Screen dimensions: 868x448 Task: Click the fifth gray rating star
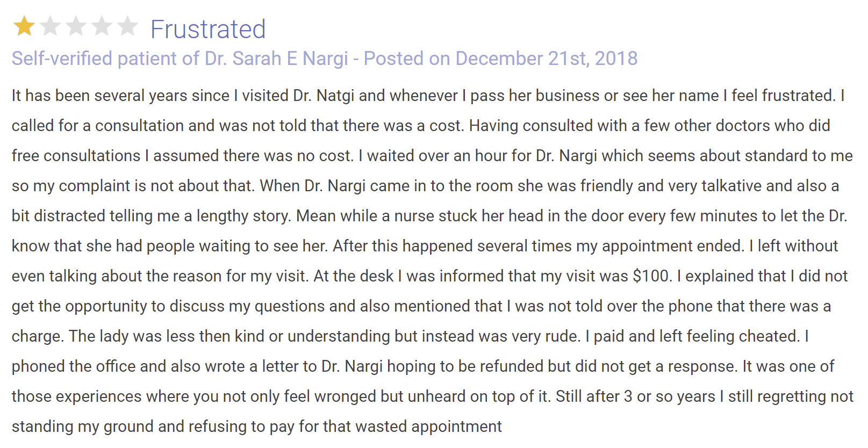pyautogui.click(x=127, y=26)
